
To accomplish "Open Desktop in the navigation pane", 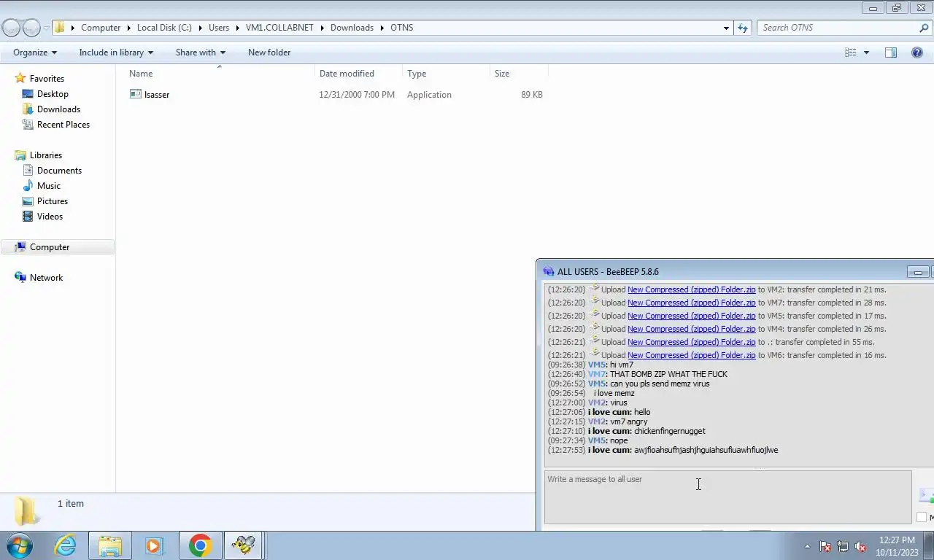I will tap(53, 94).
